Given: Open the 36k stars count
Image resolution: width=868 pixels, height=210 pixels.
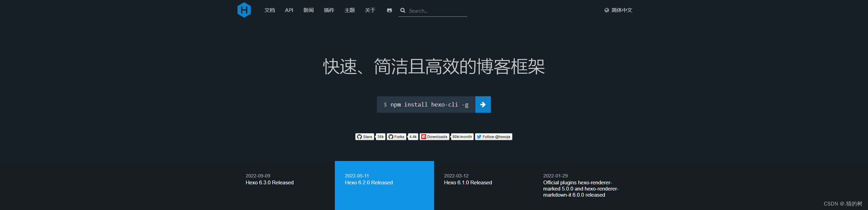Looking at the screenshot, I should (x=380, y=137).
